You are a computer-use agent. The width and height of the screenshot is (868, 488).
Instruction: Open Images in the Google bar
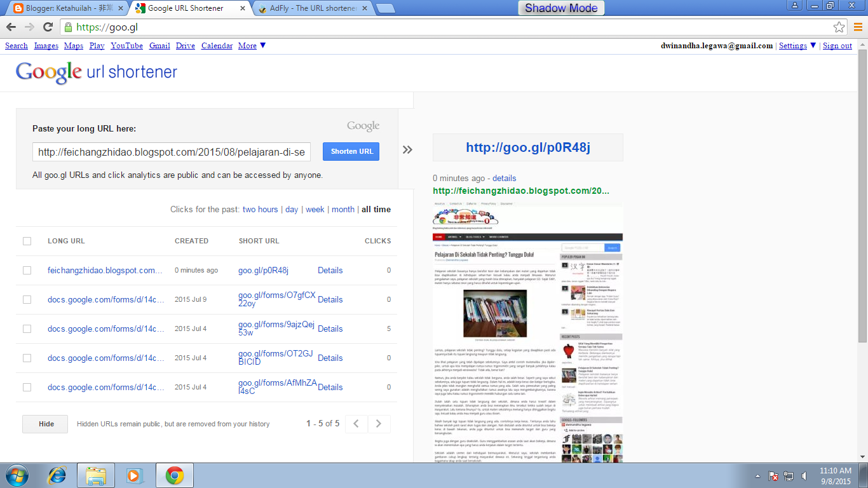tap(46, 46)
